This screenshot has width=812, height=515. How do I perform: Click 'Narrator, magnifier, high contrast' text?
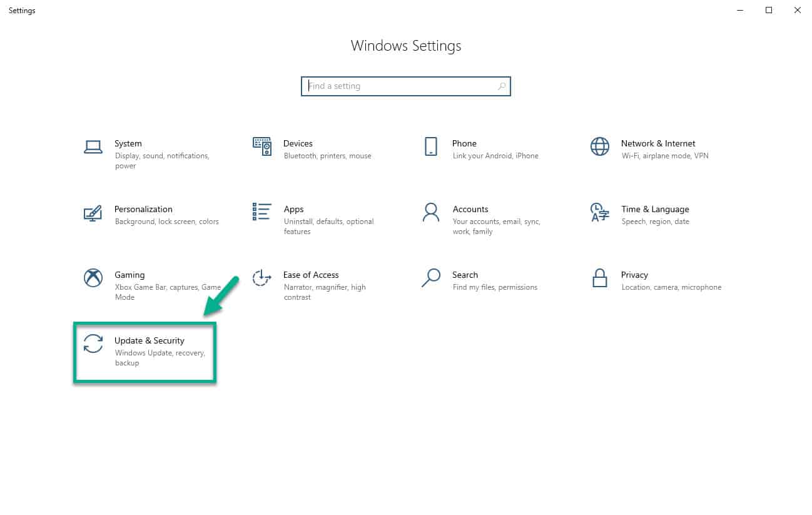coord(325,292)
